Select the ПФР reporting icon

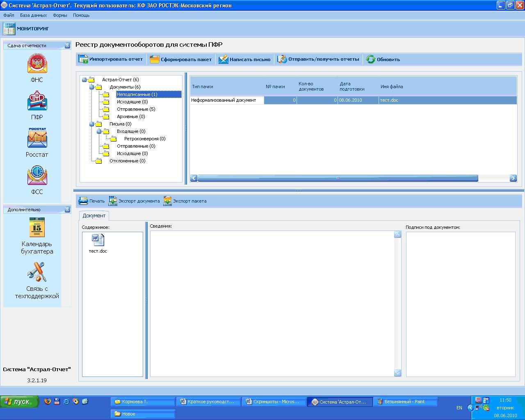37,100
